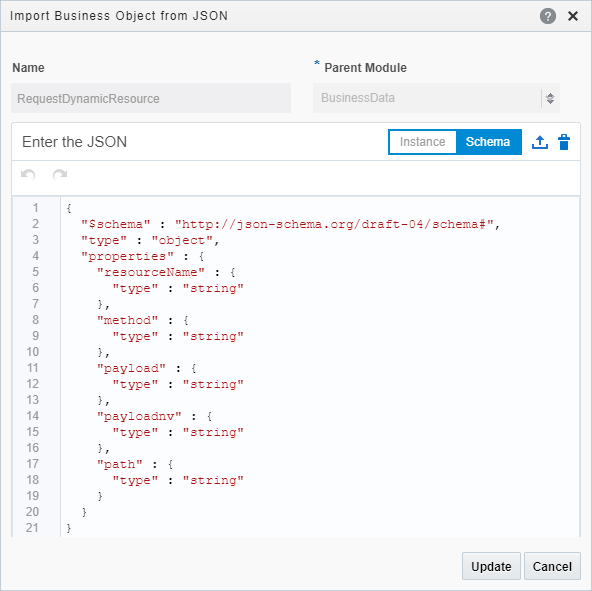Click the Update button
592x591 pixels.
491,566
